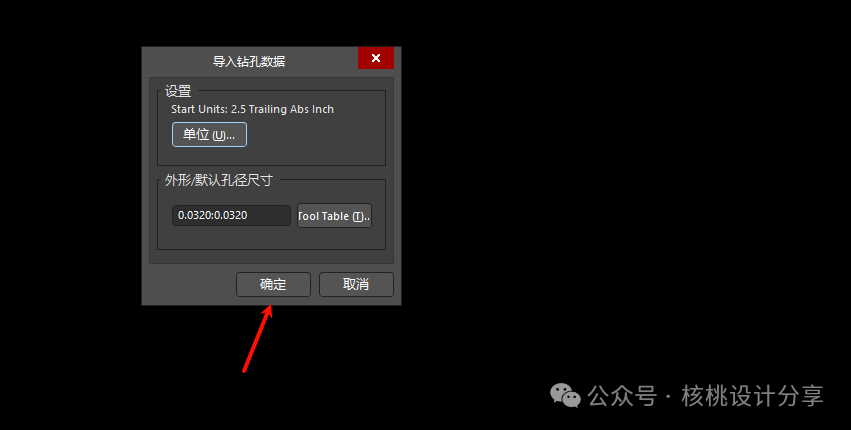Click the white X icon in the red title corner
The image size is (851, 430).
pyautogui.click(x=376, y=58)
